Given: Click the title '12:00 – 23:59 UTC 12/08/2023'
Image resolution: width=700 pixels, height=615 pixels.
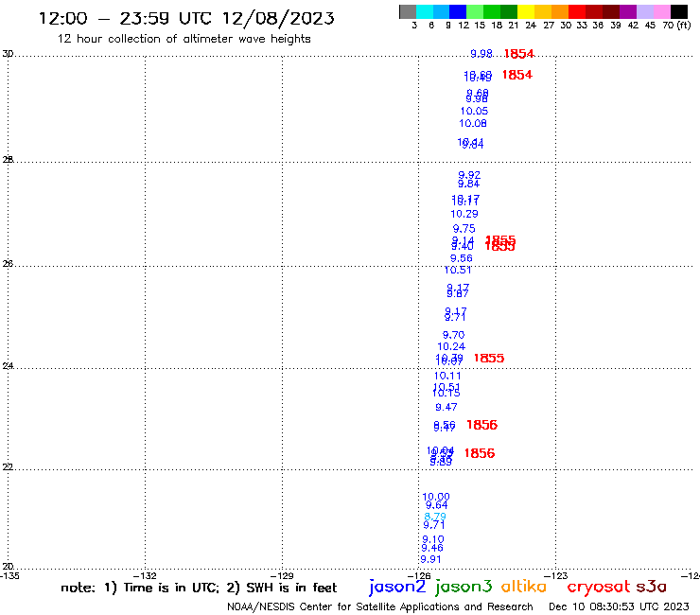Looking at the screenshot, I should point(186,18).
